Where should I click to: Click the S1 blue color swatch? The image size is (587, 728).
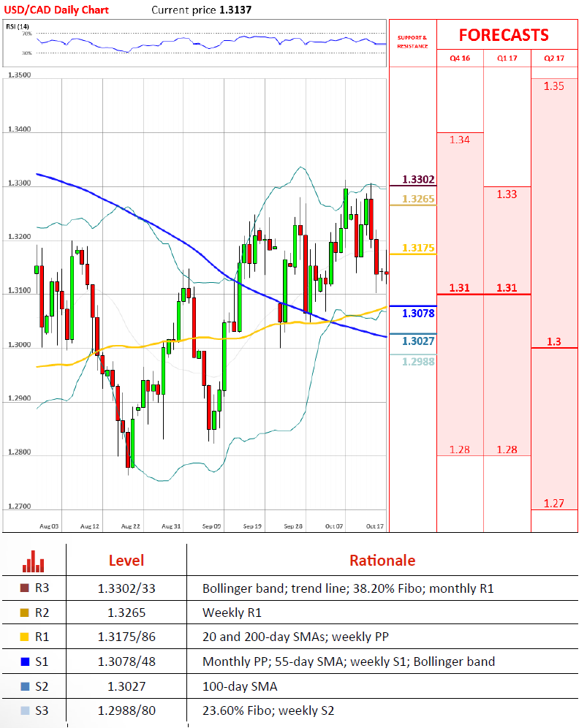[x=25, y=661]
